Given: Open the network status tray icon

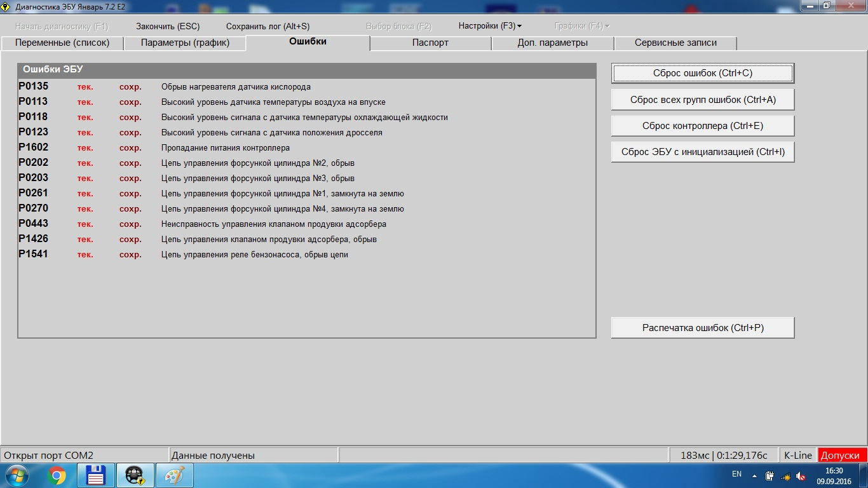Looking at the screenshot, I should pyautogui.click(x=785, y=475).
